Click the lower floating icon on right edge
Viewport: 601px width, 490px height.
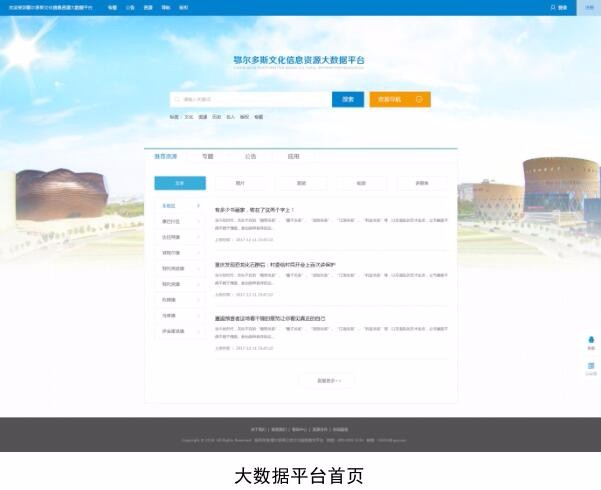tap(591, 367)
